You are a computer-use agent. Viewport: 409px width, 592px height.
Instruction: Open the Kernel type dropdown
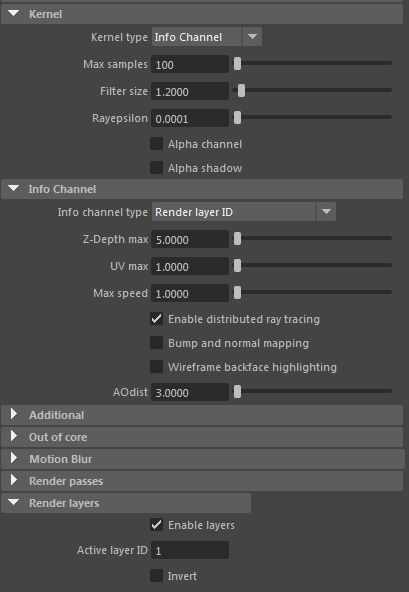coord(207,37)
